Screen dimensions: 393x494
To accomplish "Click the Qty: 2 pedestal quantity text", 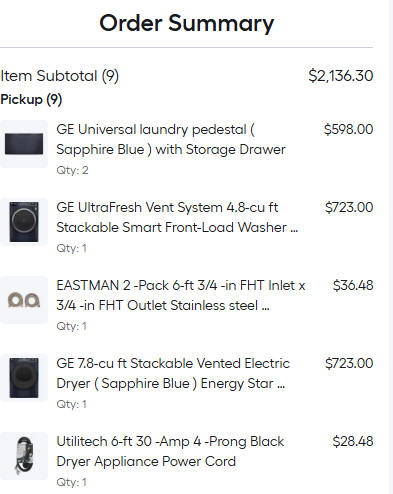I will click(x=72, y=170).
